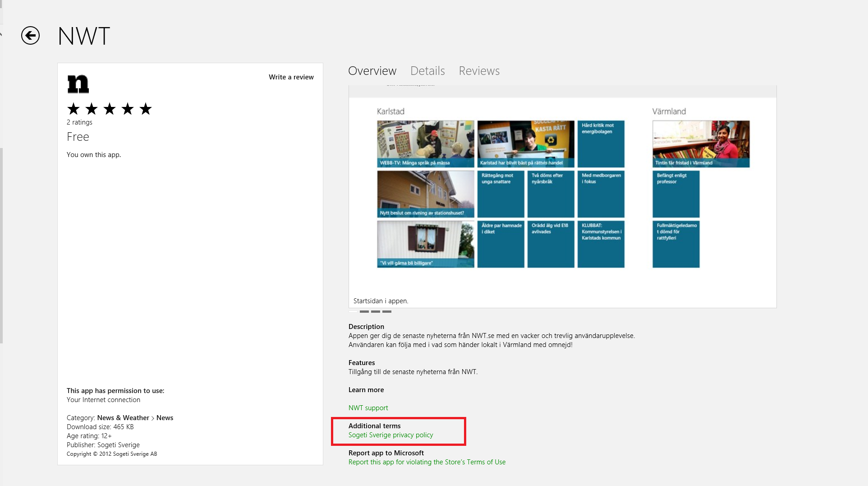This screenshot has height=486, width=868.
Task: Click the first rating star
Action: [73, 109]
